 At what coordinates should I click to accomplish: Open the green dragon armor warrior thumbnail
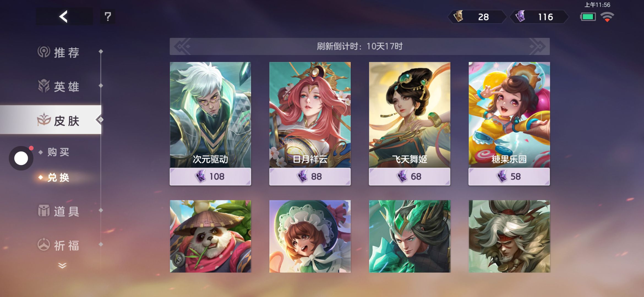(x=410, y=237)
